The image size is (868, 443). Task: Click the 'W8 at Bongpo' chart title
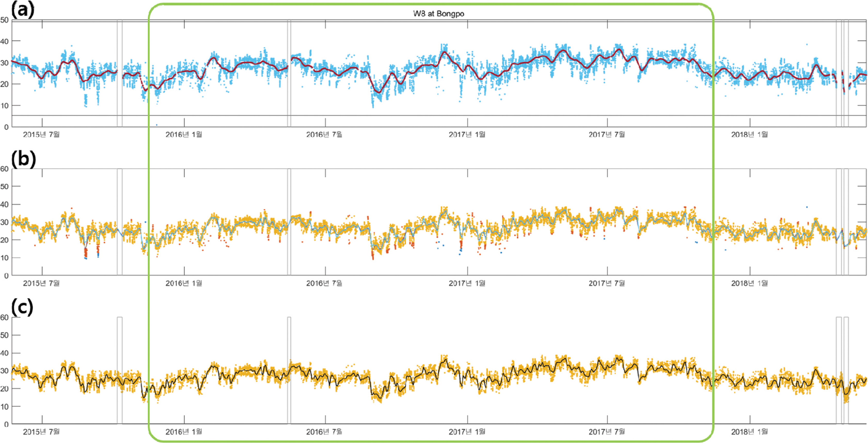[x=439, y=14]
